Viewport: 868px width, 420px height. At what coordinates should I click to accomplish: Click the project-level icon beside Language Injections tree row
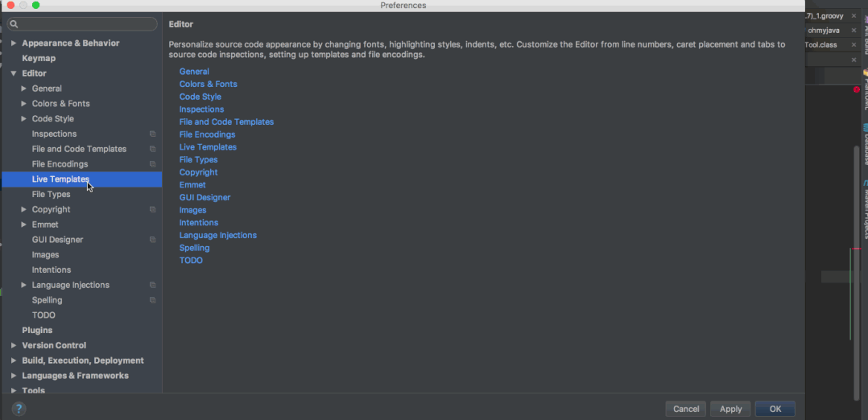[153, 285]
